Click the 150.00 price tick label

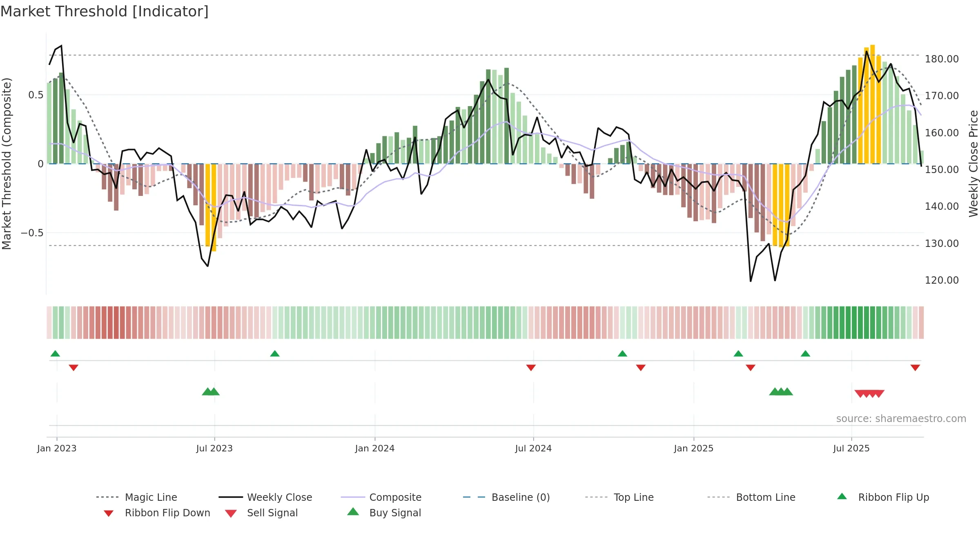(x=942, y=170)
